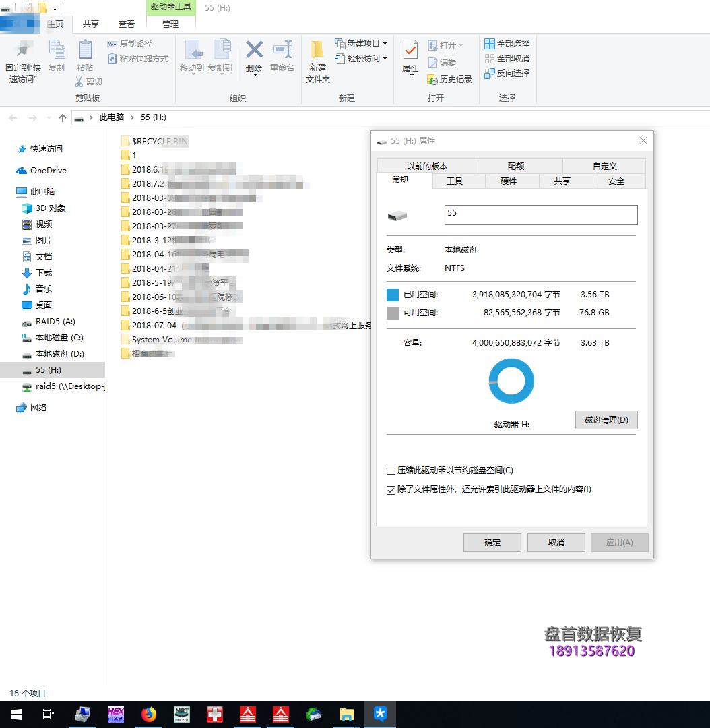Click the Back navigation arrow
Screen dimensions: 710x728
click(13, 118)
